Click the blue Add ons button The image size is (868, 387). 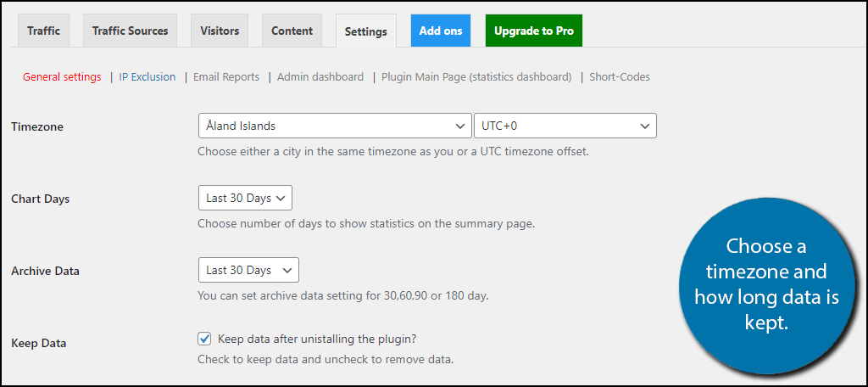pyautogui.click(x=441, y=31)
